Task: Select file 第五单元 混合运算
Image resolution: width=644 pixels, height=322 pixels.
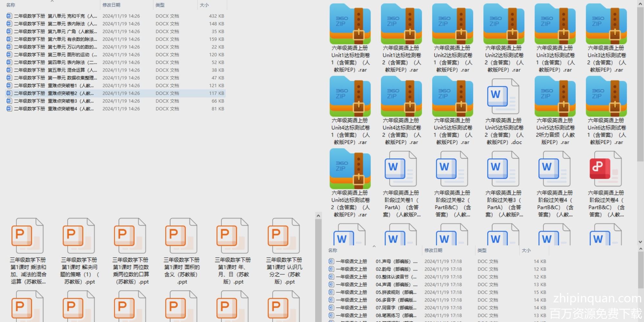Action: [116, 70]
